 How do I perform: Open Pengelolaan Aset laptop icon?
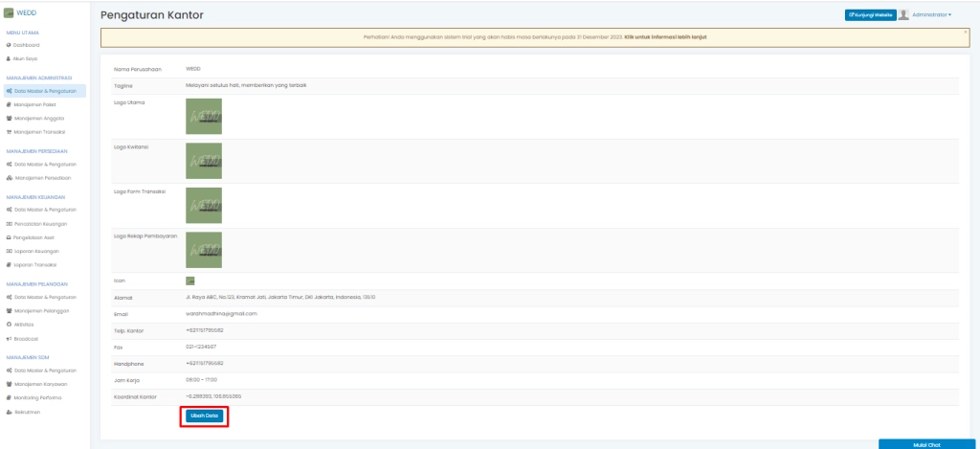point(9,237)
